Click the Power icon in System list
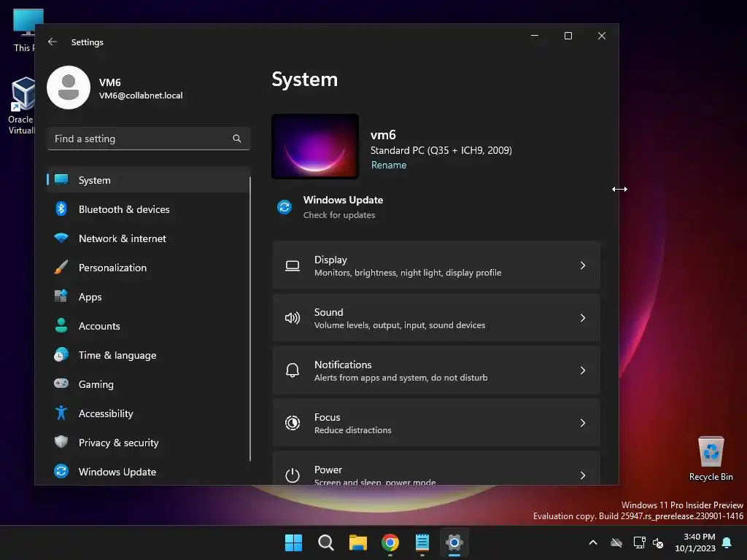 (293, 475)
